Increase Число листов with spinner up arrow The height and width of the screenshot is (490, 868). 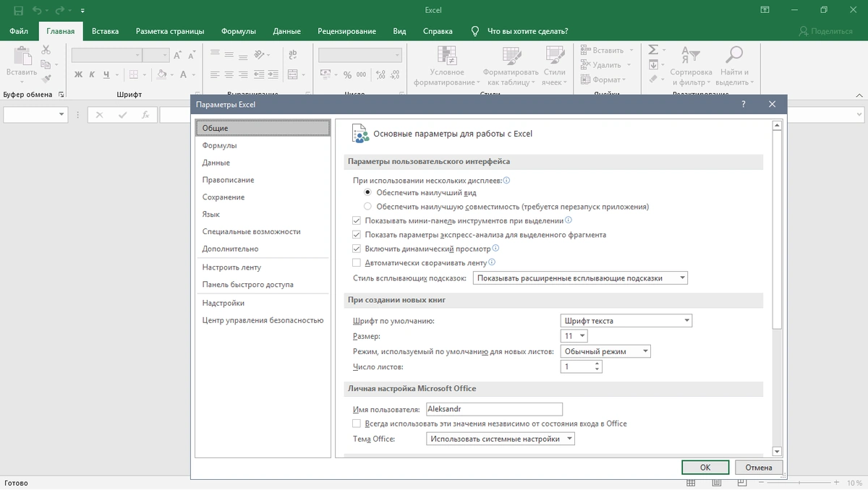(597, 364)
